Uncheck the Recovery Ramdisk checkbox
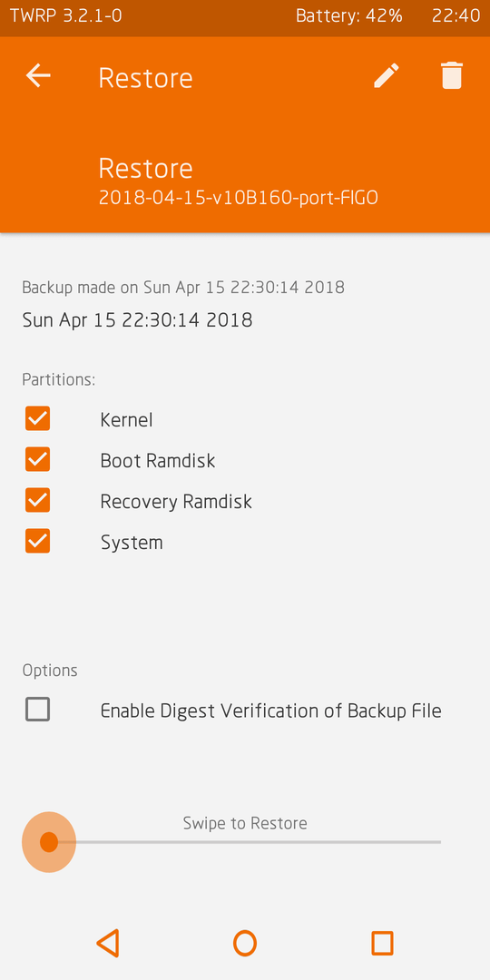490x980 pixels. [37, 500]
